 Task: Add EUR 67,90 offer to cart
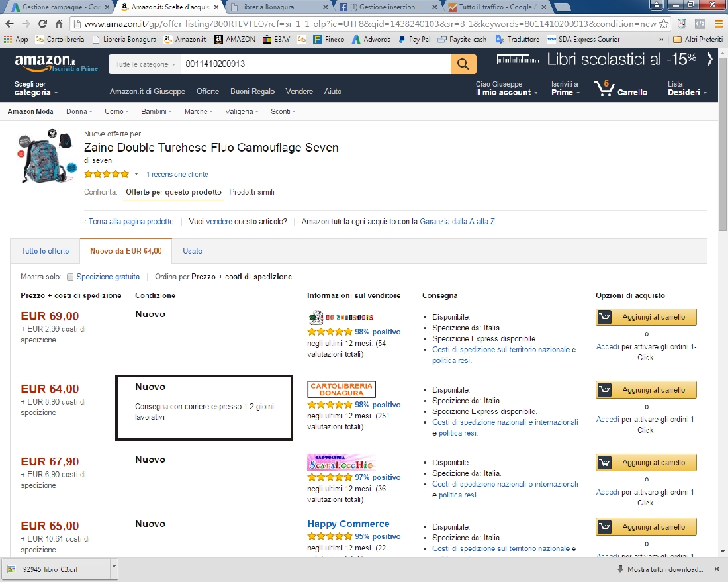tap(647, 463)
